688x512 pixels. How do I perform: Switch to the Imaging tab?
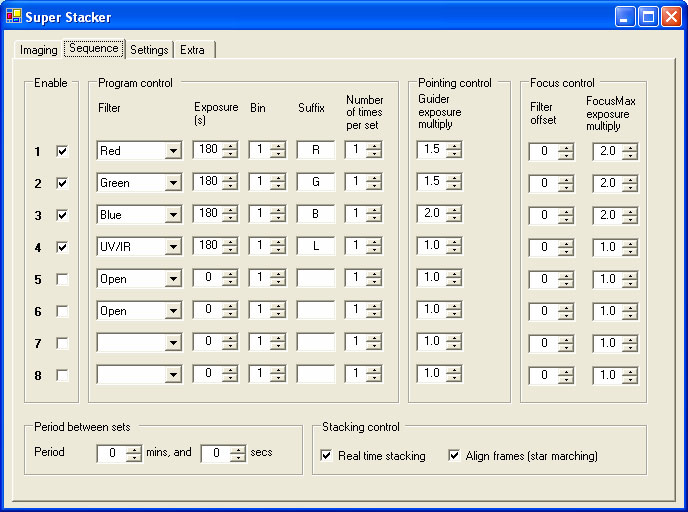point(39,50)
